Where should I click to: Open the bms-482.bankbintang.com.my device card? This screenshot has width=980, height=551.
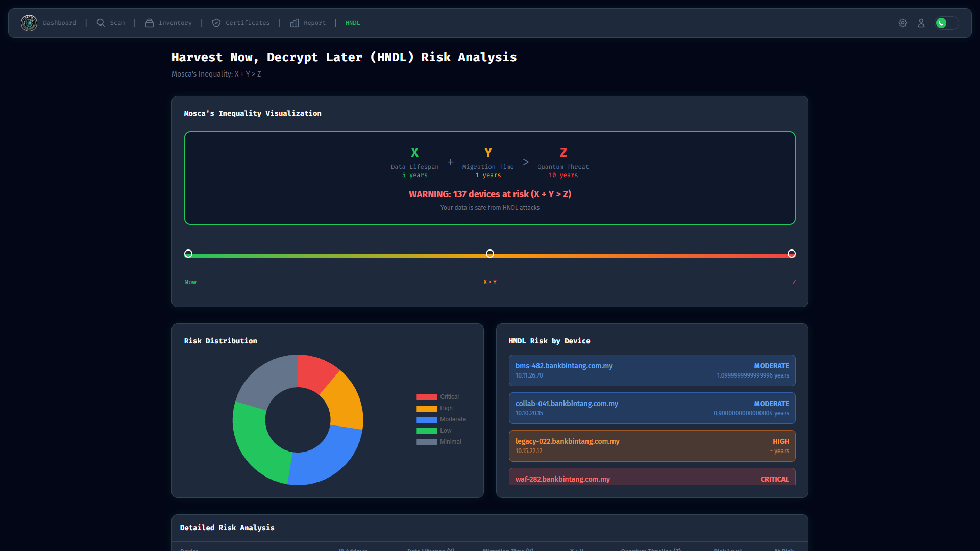(x=652, y=370)
